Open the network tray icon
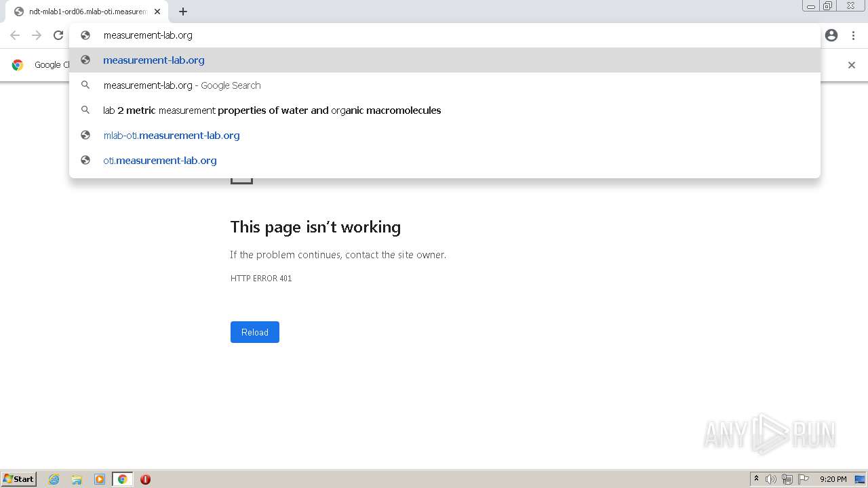Viewport: 868px width, 488px height. coord(787,479)
